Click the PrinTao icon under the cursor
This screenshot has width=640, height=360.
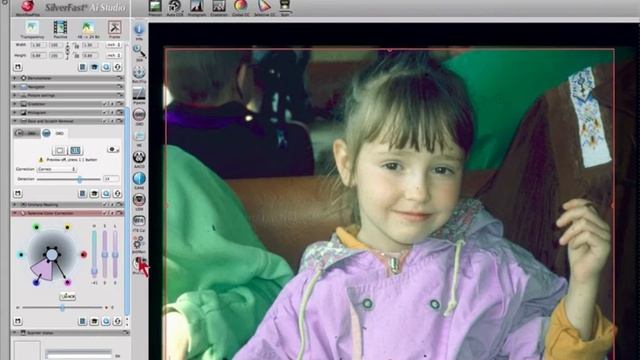coord(139,264)
